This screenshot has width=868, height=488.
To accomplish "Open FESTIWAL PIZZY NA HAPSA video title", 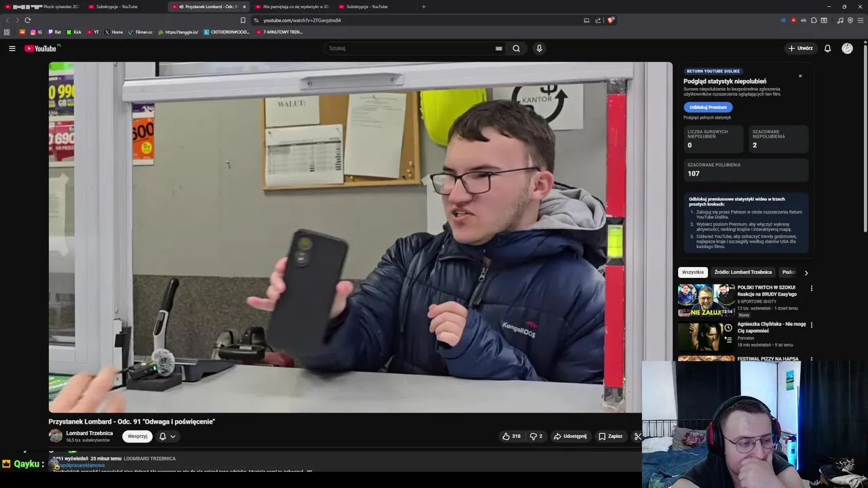I will pos(768,359).
